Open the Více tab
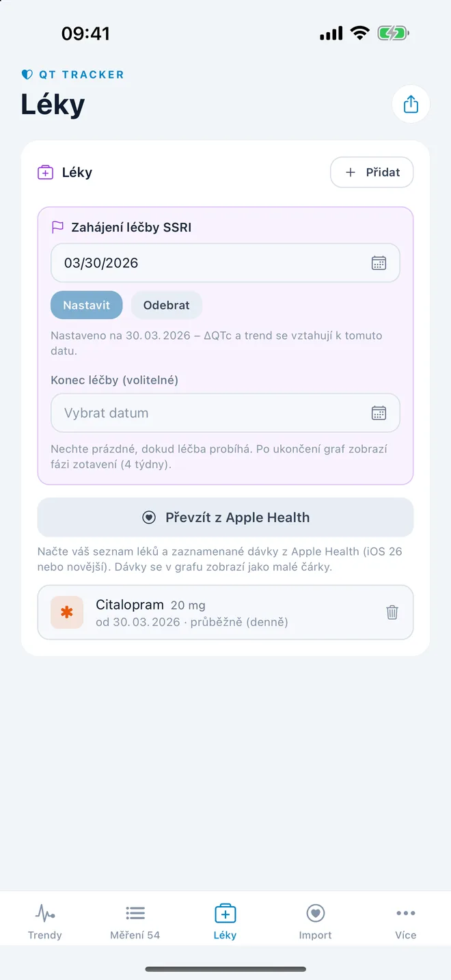 406,921
